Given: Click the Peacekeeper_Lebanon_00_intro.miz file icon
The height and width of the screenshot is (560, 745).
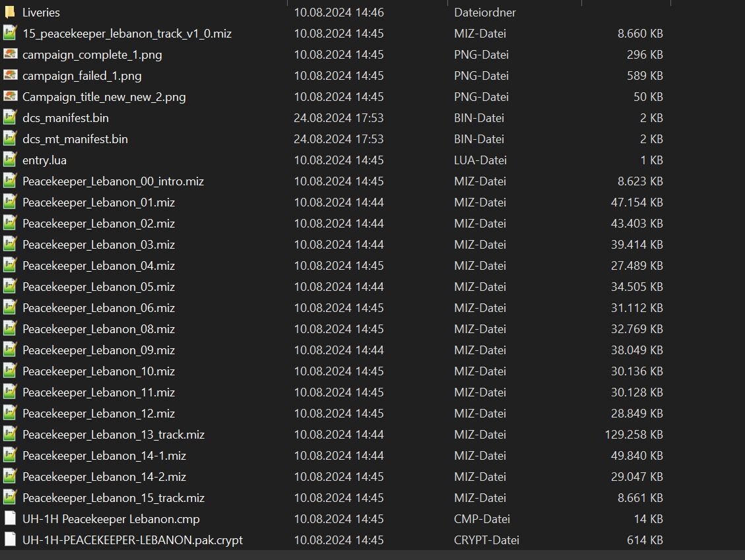Looking at the screenshot, I should pos(10,181).
